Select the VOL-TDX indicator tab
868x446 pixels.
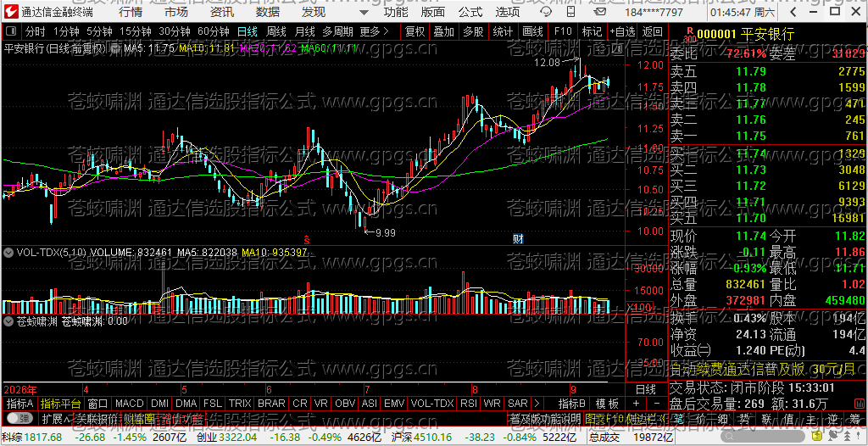[x=432, y=404]
